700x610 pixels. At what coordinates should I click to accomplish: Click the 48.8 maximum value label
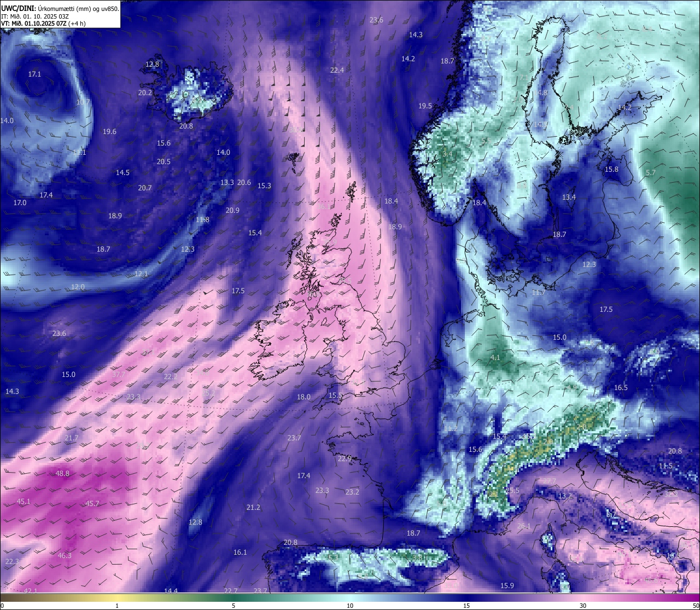[63, 473]
